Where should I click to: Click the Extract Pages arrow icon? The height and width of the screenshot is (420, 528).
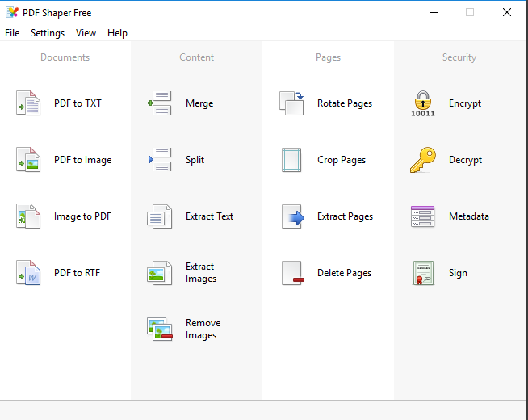[293, 216]
